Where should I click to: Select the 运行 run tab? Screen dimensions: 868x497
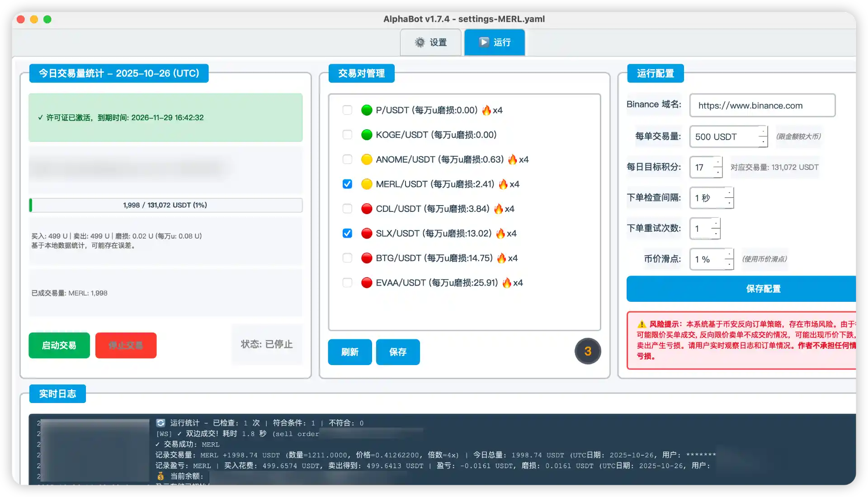point(495,42)
